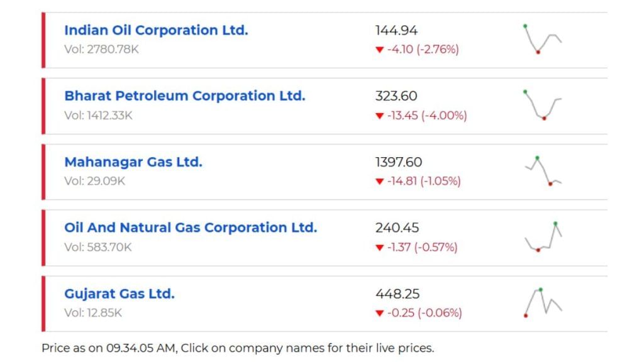Click Bharat Petroleum sparkline chart
644x362 pixels.
[x=543, y=105]
